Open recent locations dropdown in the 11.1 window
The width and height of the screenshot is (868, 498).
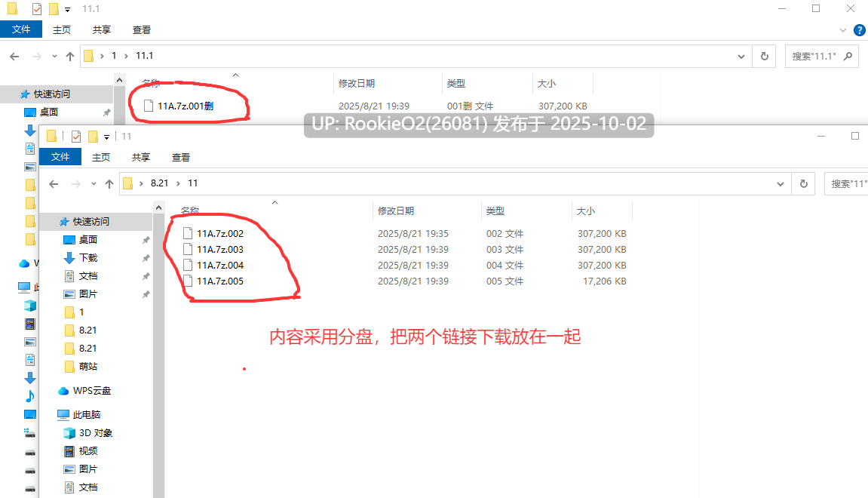click(54, 57)
